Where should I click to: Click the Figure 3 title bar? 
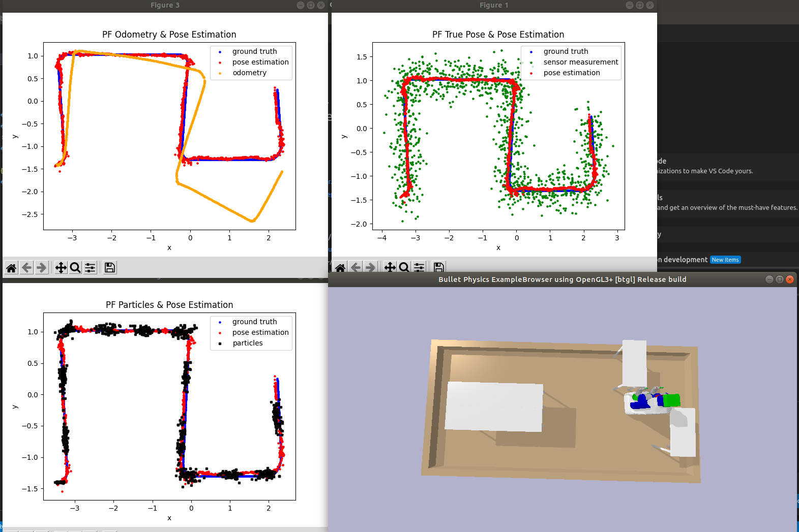point(165,5)
